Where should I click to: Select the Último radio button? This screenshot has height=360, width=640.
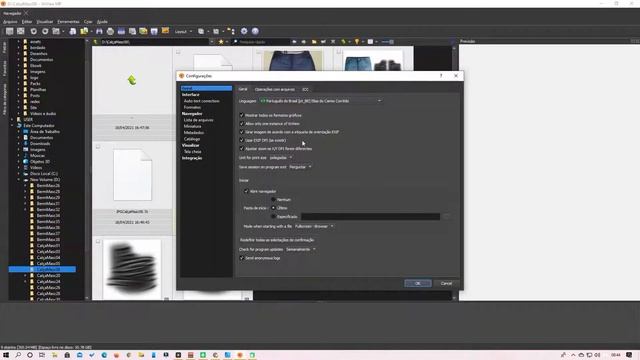point(273,208)
